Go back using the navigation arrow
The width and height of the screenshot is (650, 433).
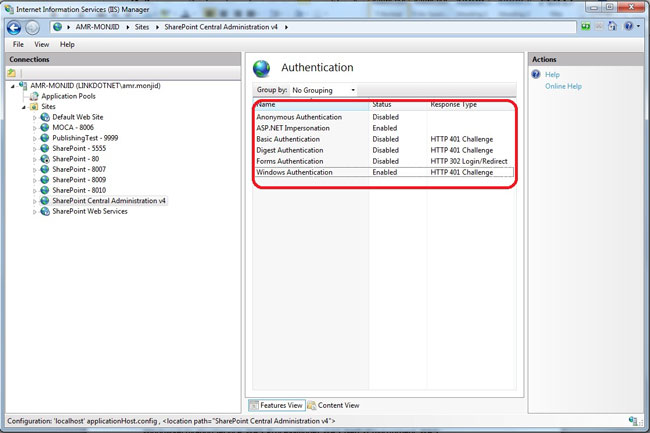click(x=14, y=28)
